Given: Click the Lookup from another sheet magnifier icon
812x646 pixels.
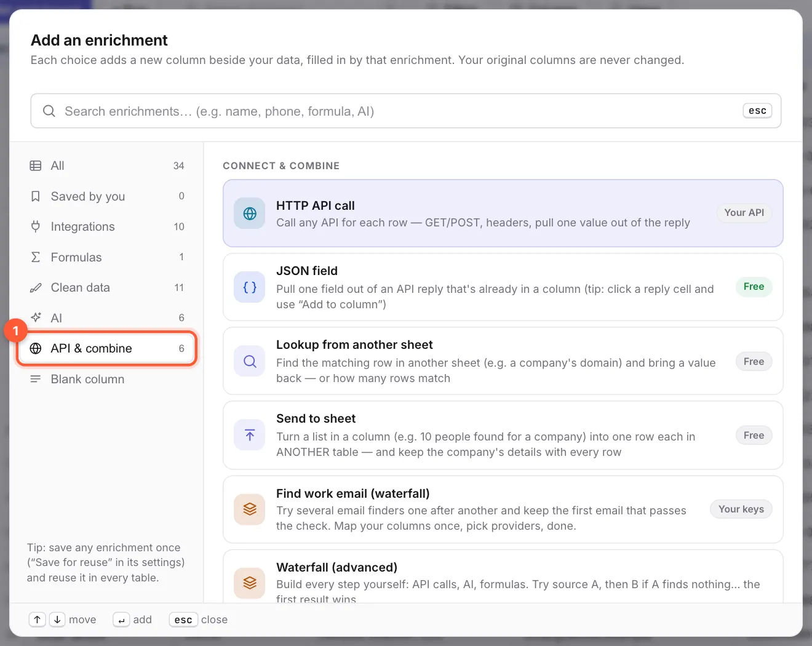Looking at the screenshot, I should coord(250,361).
